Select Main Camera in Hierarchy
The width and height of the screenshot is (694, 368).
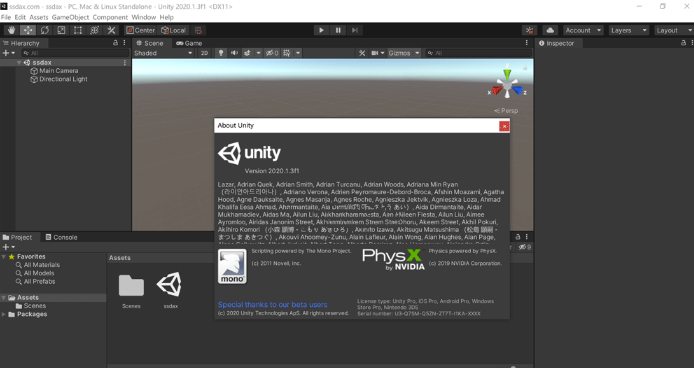[x=58, y=71]
